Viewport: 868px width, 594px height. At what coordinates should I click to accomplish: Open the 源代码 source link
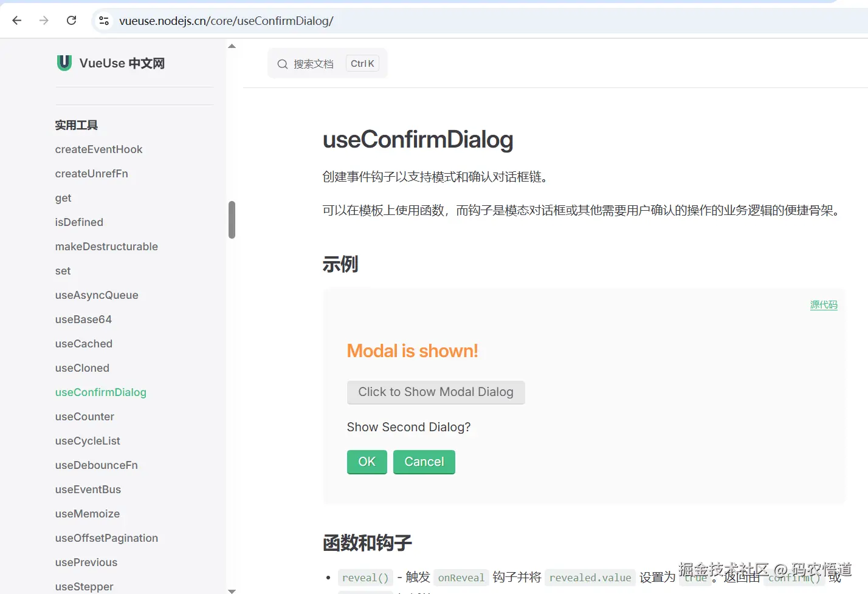(824, 305)
